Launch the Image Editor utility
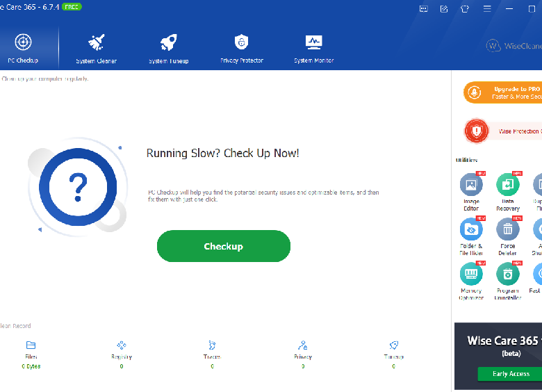The image size is (542, 392). coord(471,192)
